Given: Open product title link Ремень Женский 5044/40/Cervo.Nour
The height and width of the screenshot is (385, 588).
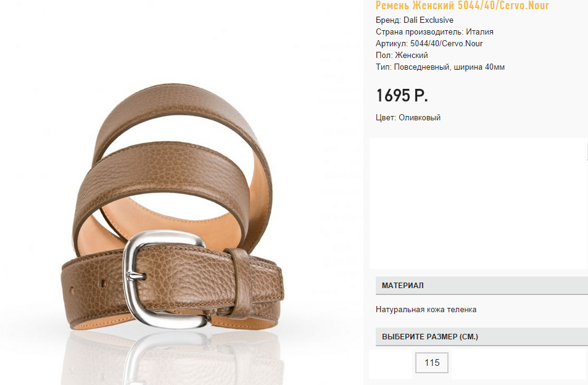Looking at the screenshot, I should (x=462, y=6).
